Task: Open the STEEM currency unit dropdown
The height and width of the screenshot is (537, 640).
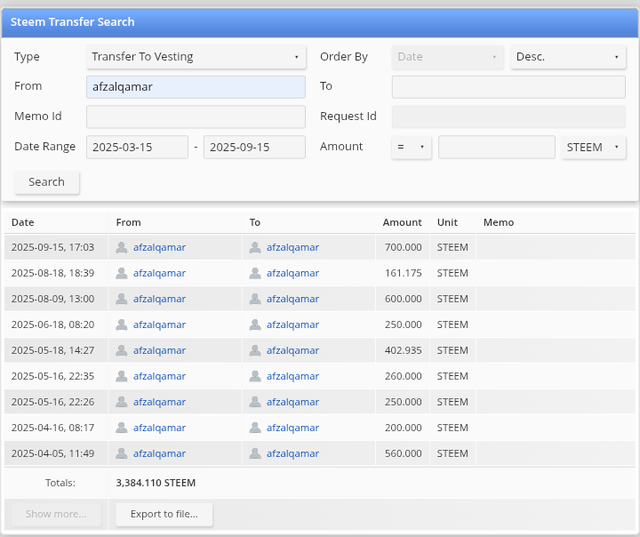Action: pos(593,147)
